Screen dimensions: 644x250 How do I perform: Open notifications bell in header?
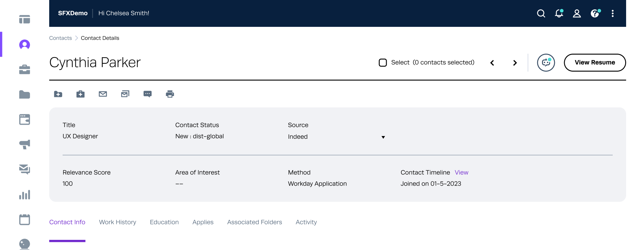[x=559, y=13]
